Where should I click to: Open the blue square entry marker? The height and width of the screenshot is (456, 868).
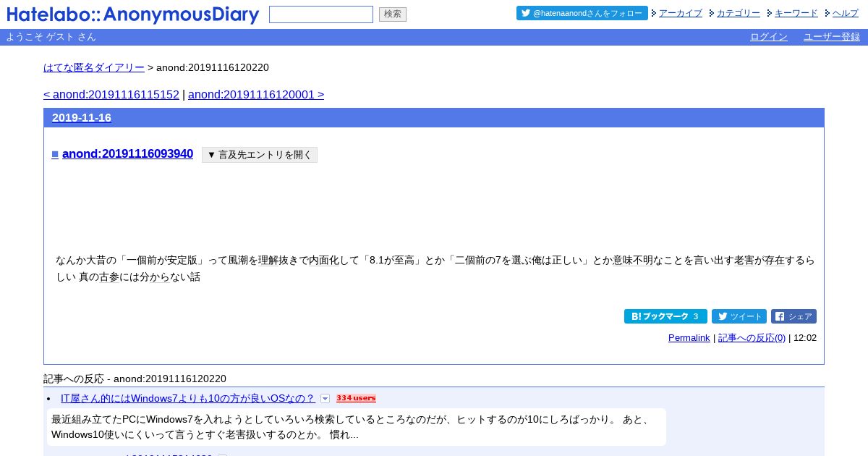(x=55, y=154)
